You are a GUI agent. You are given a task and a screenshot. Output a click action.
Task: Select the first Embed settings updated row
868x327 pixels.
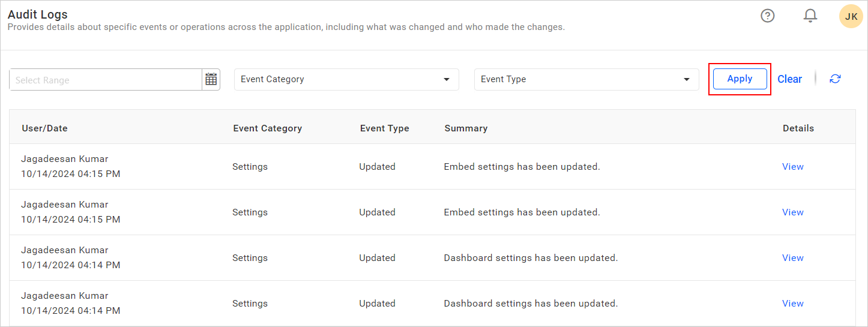click(x=521, y=167)
